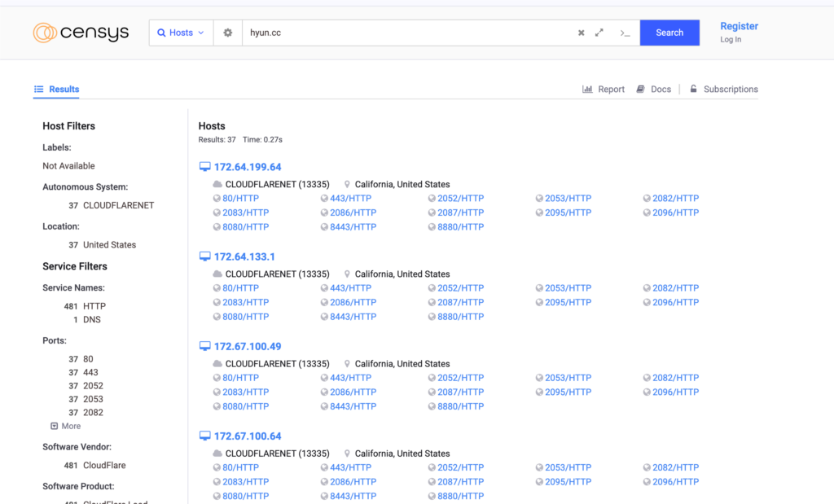This screenshot has height=504, width=834.
Task: Open 2083/HTTP service of 172.64.133.1
Action: click(246, 303)
